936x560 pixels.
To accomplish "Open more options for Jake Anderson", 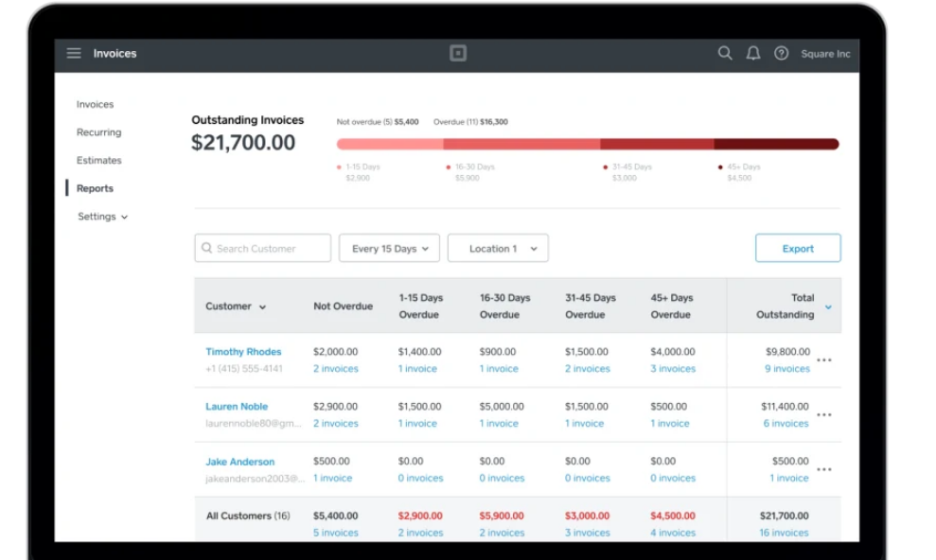I will click(x=824, y=470).
